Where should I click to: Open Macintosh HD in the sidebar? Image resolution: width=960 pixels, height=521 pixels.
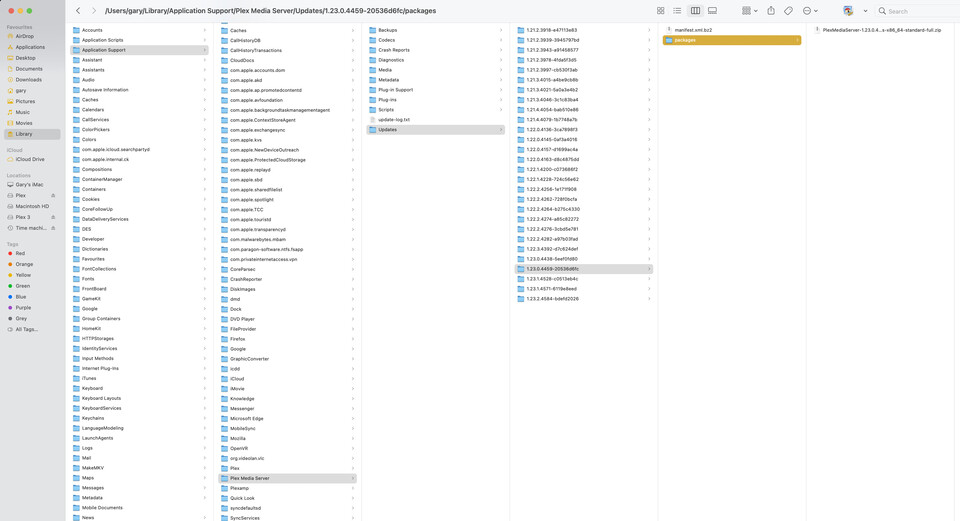coord(32,206)
